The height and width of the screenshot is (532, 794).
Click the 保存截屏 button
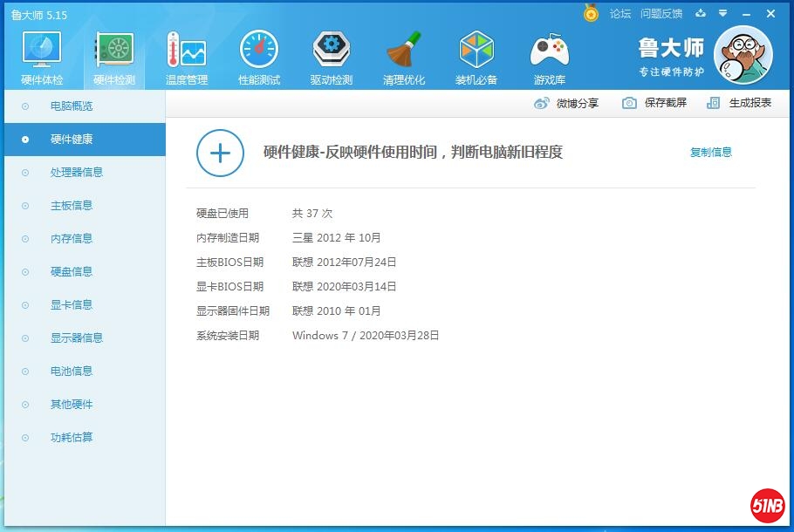pyautogui.click(x=654, y=103)
